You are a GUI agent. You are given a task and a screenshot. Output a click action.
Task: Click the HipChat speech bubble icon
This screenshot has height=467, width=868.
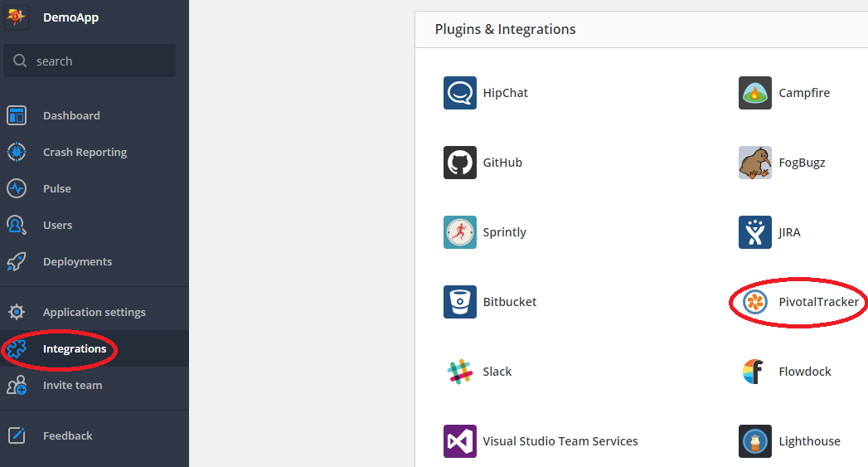tap(460, 93)
